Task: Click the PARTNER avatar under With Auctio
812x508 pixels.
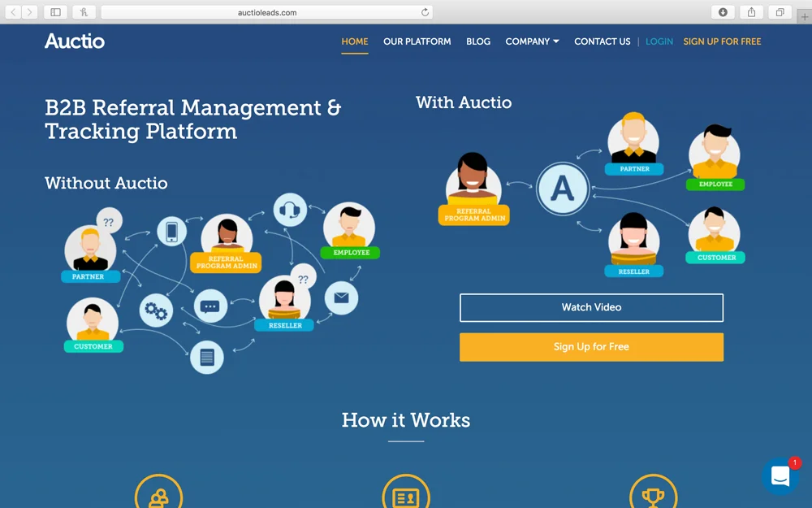Action: (x=633, y=140)
